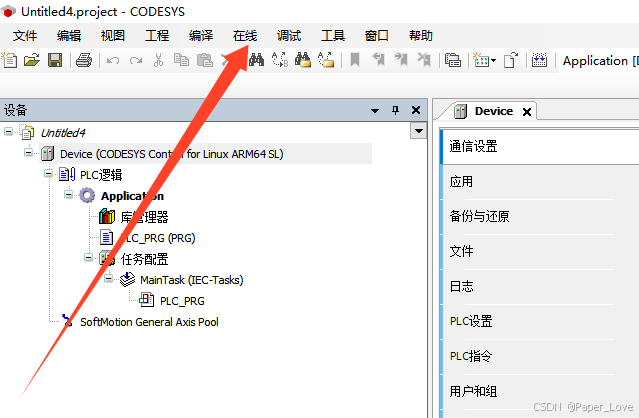Click the Print icon in the toolbar
639x418 pixels.
[84, 60]
